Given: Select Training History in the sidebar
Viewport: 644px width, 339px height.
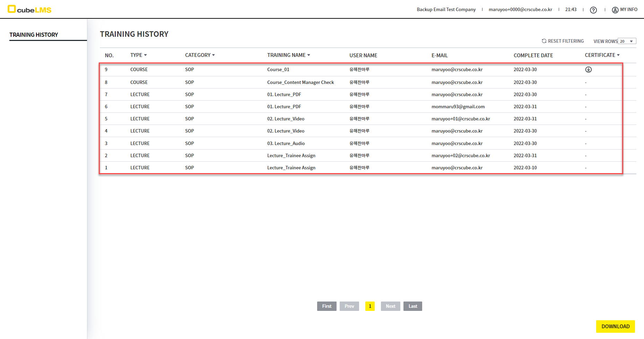Looking at the screenshot, I should tap(34, 35).
